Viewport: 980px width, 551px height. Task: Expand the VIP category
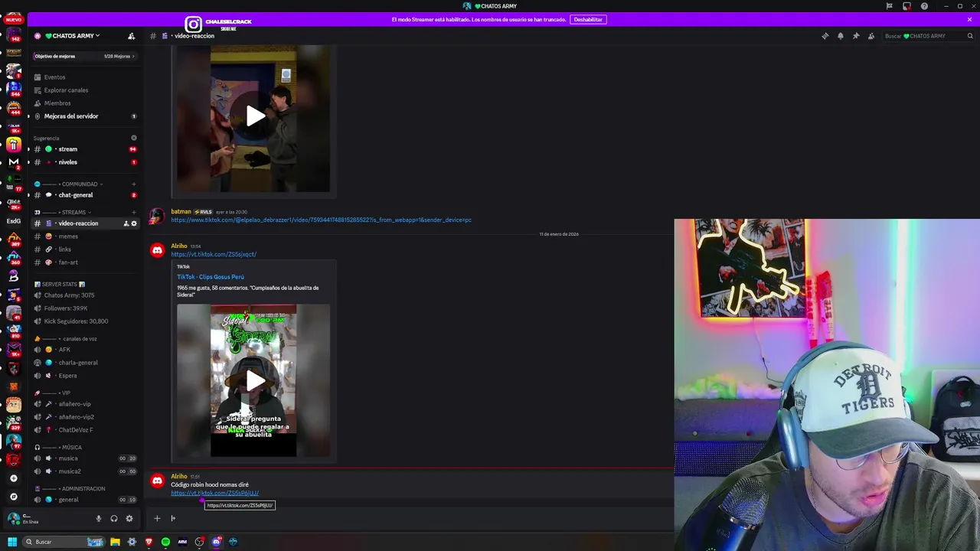click(x=52, y=393)
